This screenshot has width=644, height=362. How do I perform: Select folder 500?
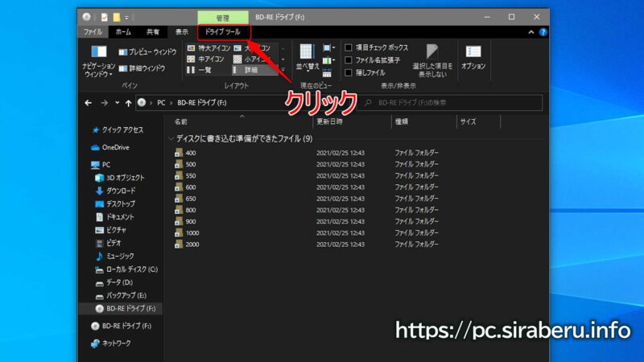tap(190, 165)
